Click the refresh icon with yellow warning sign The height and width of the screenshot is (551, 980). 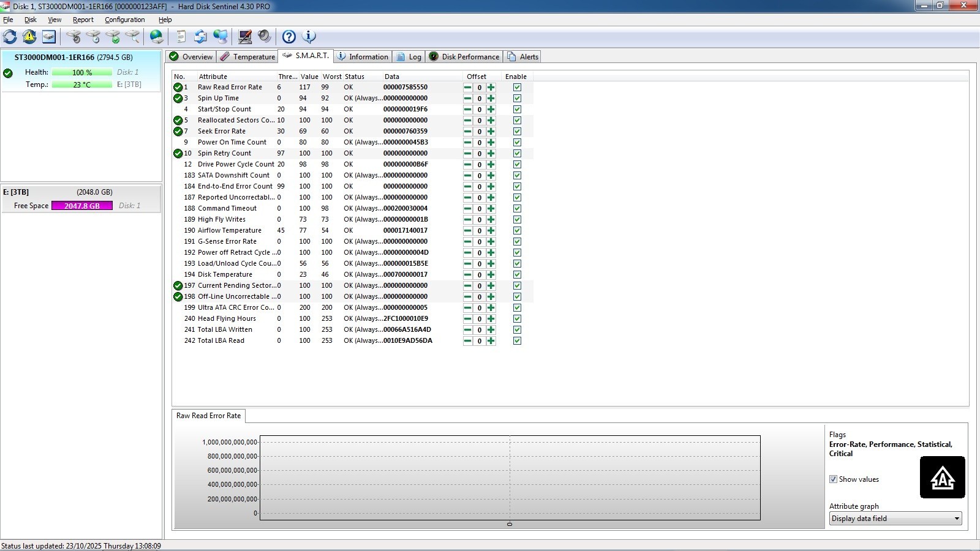pyautogui.click(x=29, y=37)
